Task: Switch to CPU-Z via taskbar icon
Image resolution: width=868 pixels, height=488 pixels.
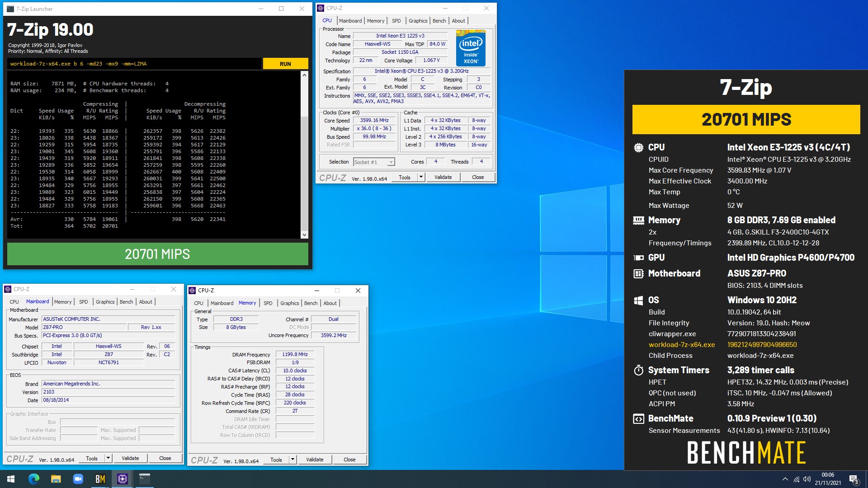Action: 122,479
